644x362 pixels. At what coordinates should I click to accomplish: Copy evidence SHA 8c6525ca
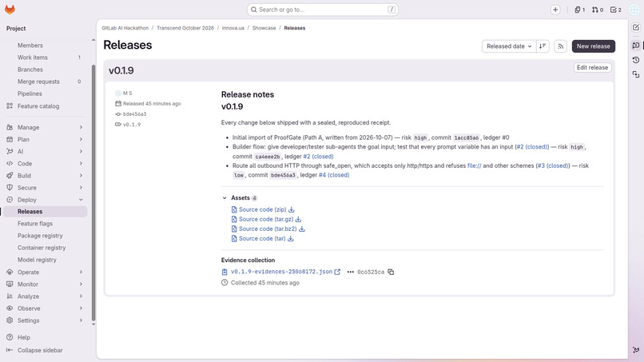tap(391, 272)
